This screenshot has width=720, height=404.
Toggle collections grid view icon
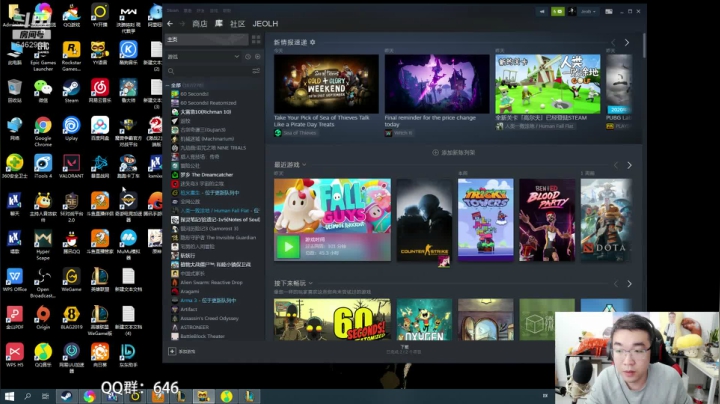[256, 39]
